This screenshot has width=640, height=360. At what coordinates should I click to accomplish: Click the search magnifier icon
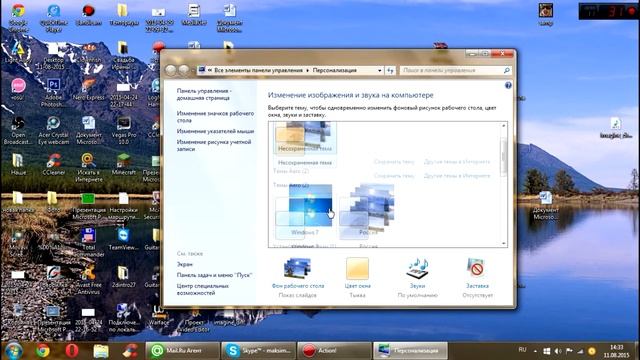507,71
